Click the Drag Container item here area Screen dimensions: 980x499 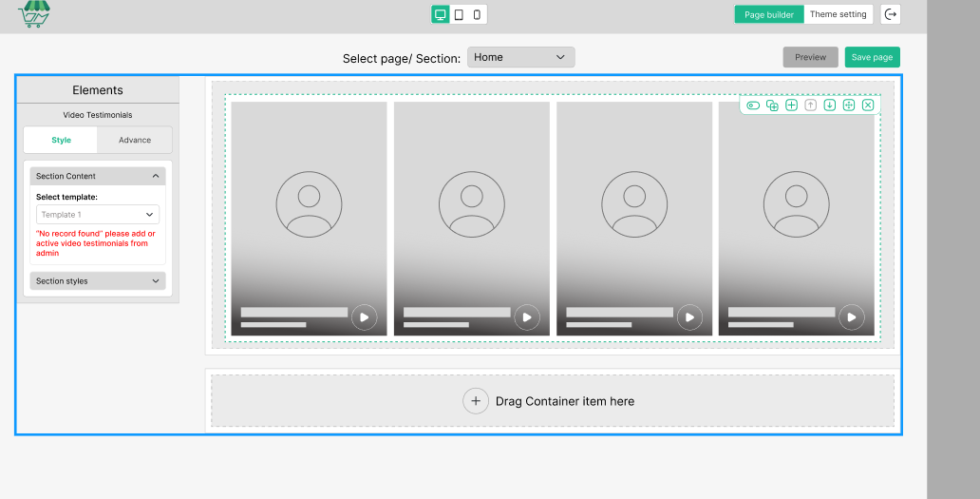click(x=553, y=401)
